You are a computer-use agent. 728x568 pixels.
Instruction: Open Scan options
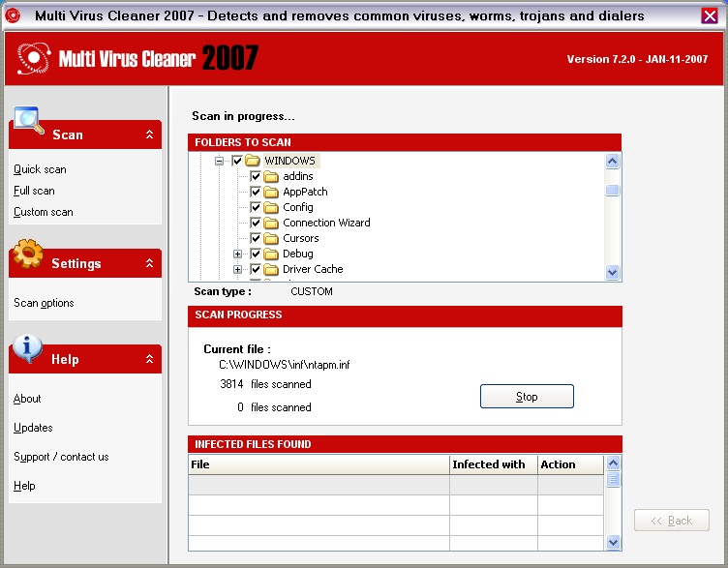coord(44,303)
